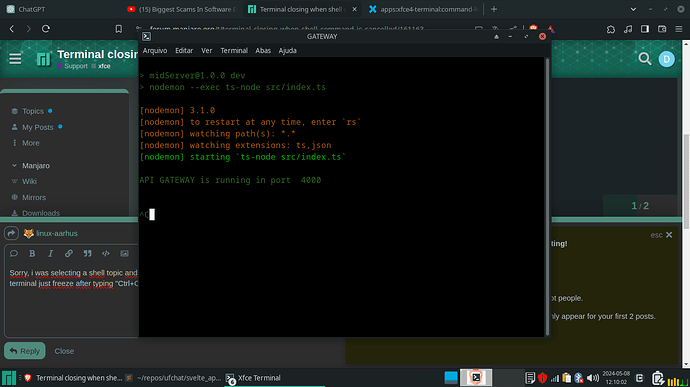This screenshot has height=387, width=690.
Task: Click linux-aarhus username in composer
Action: click(x=57, y=233)
